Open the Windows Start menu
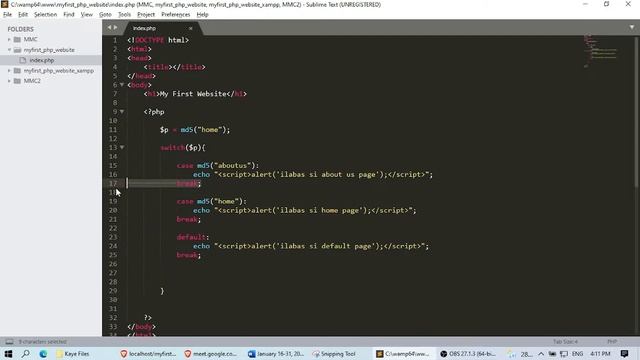 8,354
